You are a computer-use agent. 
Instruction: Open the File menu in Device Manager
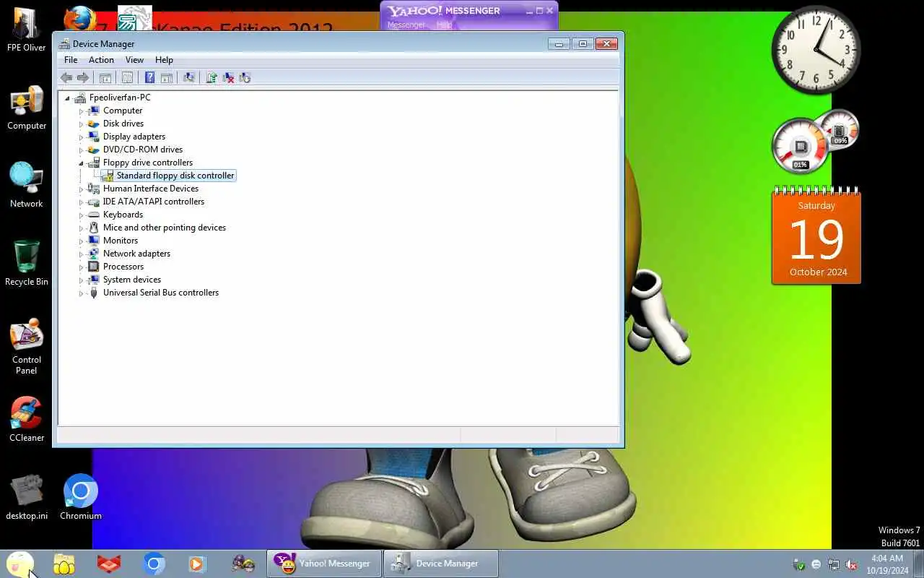(71, 60)
